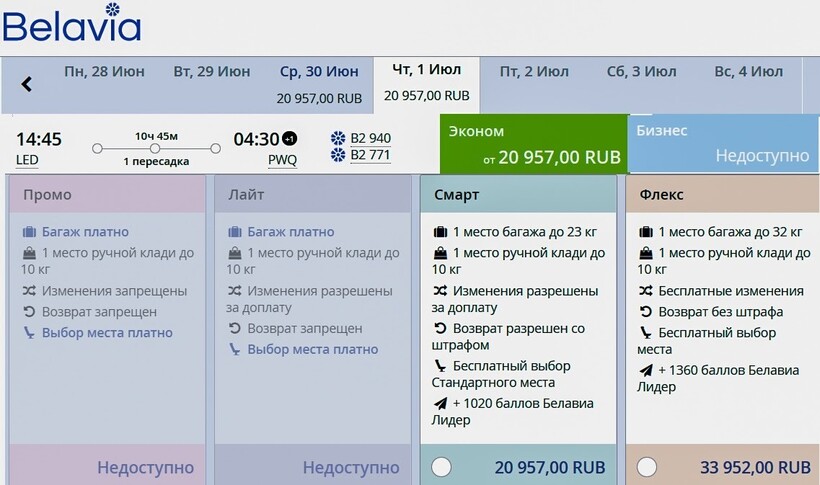Open flight number B2 940 link
The height and width of the screenshot is (485, 820).
coord(371,138)
